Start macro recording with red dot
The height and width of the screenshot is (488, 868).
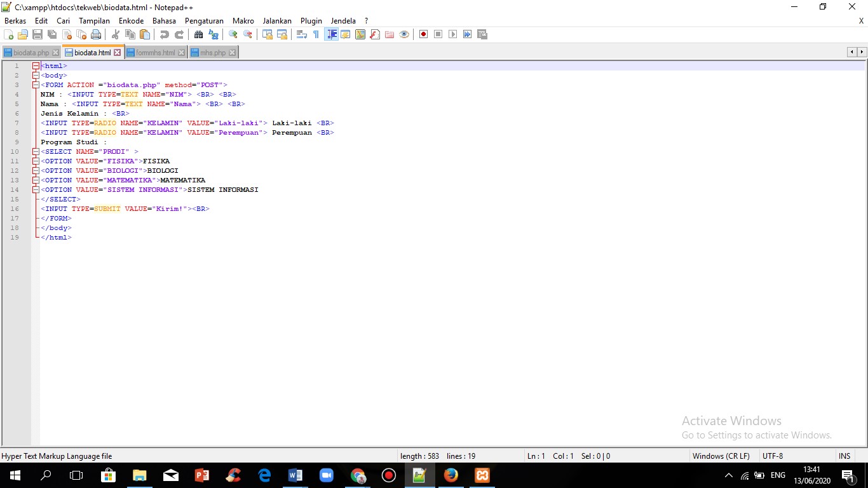click(x=423, y=34)
